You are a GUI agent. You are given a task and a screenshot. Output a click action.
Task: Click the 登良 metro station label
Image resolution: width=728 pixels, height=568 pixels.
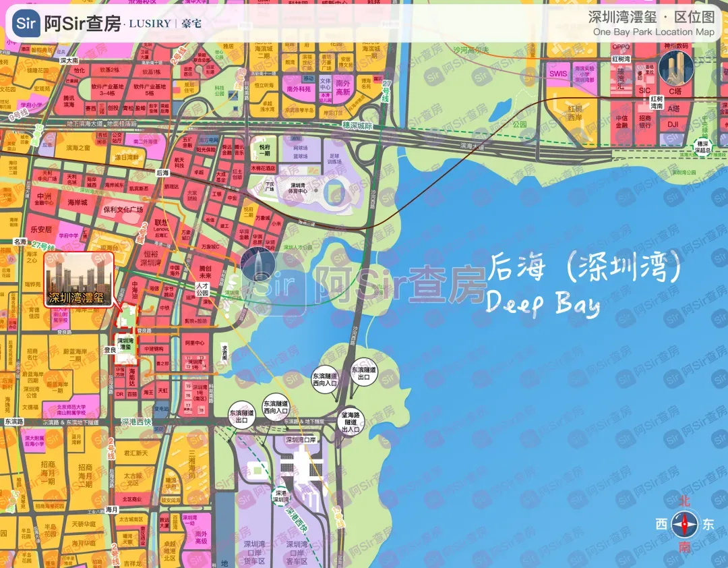110,349
